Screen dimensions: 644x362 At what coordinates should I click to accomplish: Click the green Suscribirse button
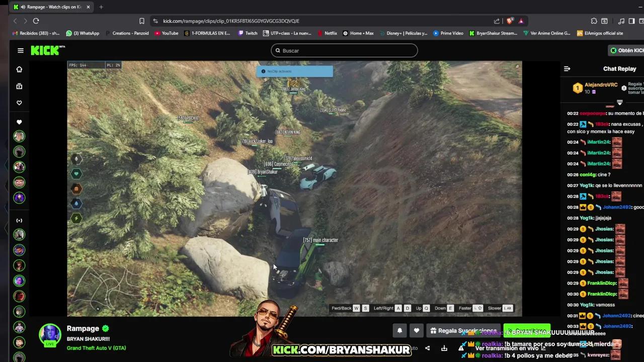pyautogui.click(x=527, y=330)
